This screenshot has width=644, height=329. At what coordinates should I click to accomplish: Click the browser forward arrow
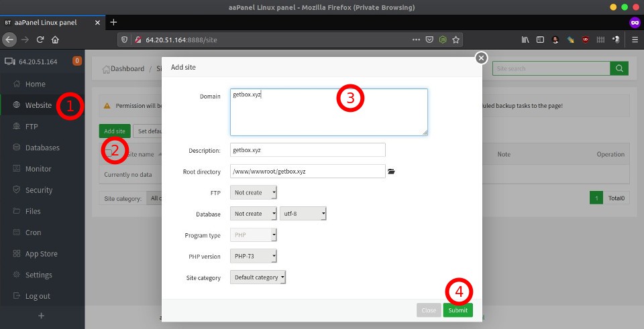[x=25, y=40]
